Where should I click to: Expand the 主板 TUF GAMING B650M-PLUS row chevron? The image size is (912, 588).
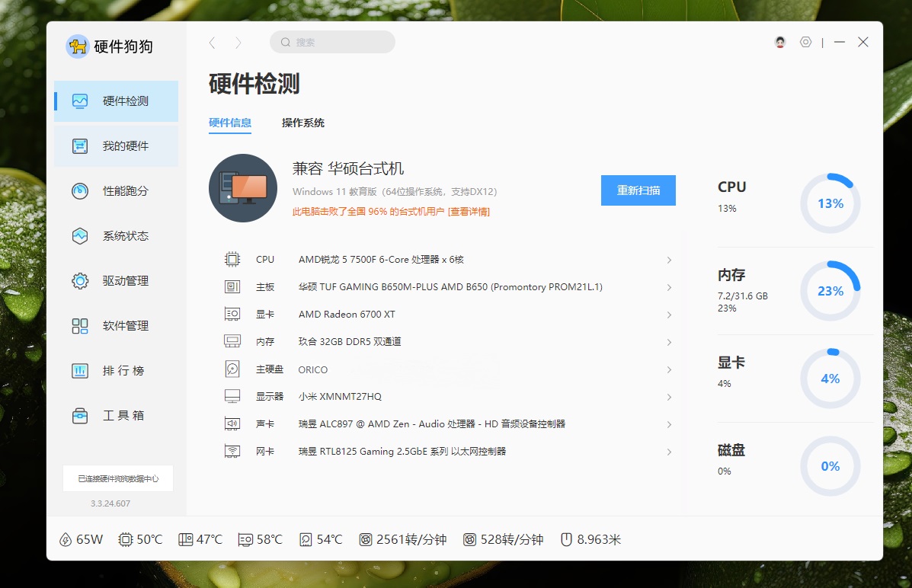669,287
